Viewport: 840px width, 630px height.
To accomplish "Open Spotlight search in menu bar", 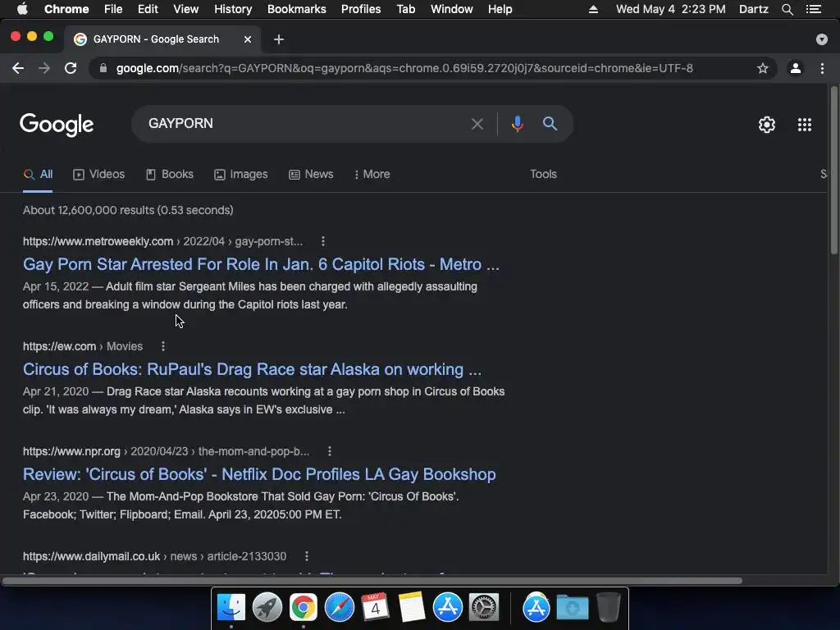I will click(787, 9).
